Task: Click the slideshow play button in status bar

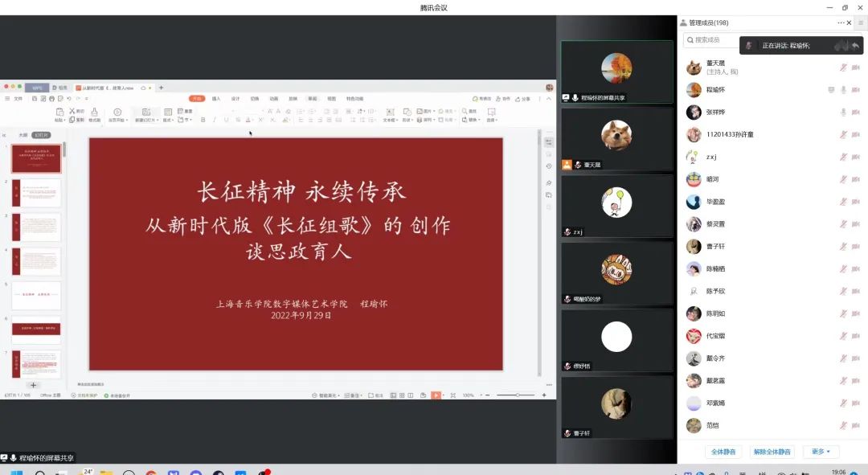Action: tap(436, 395)
